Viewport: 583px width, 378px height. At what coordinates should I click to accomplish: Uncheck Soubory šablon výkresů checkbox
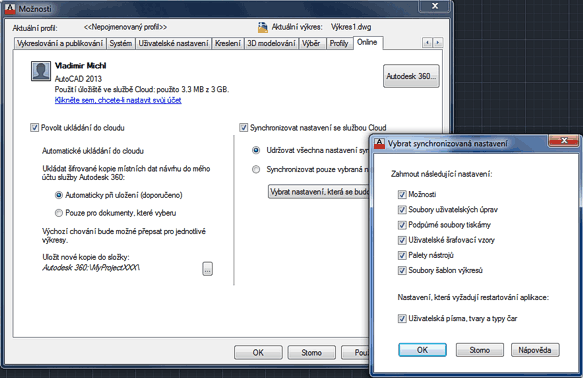tap(402, 271)
